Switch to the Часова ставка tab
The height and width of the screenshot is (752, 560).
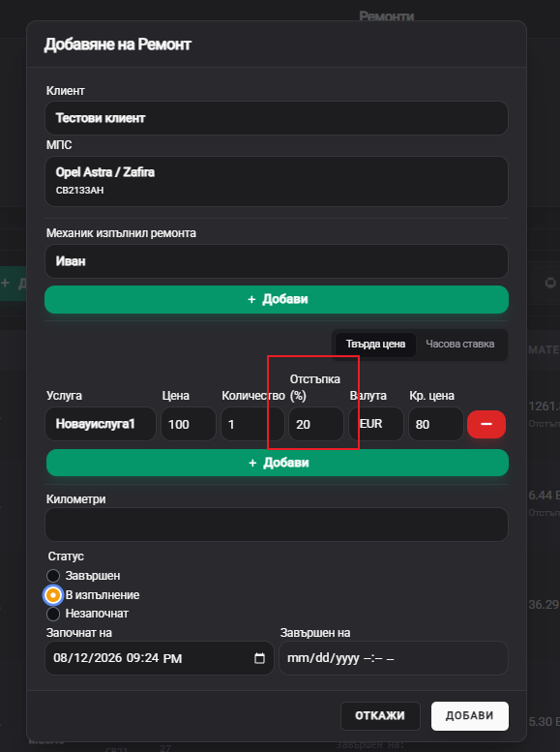459,344
